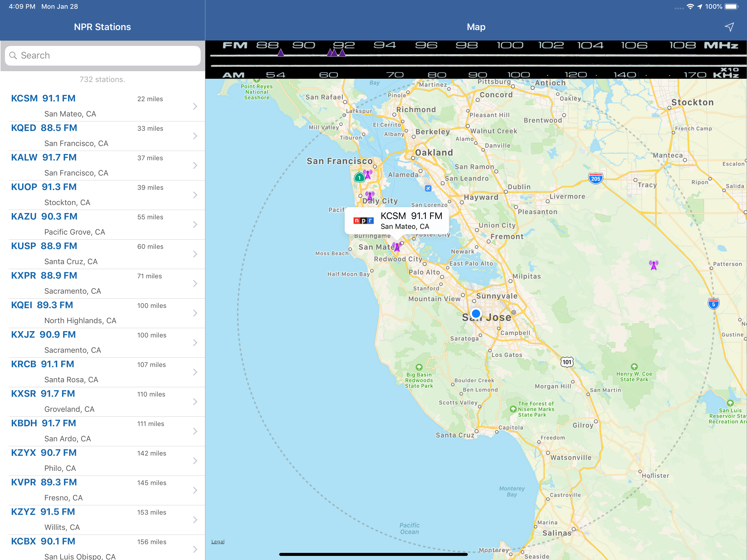Tap the Wi-Fi icon in status bar

(690, 7)
